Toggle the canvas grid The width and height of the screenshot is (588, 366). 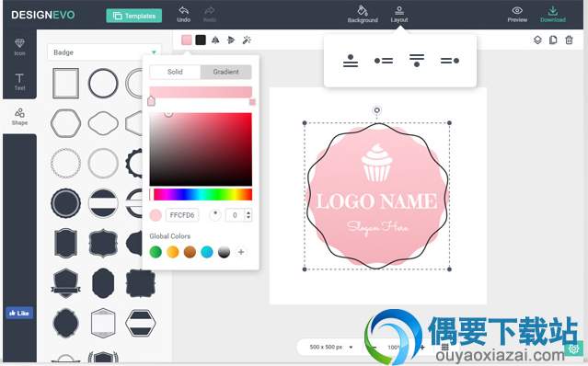tap(444, 347)
